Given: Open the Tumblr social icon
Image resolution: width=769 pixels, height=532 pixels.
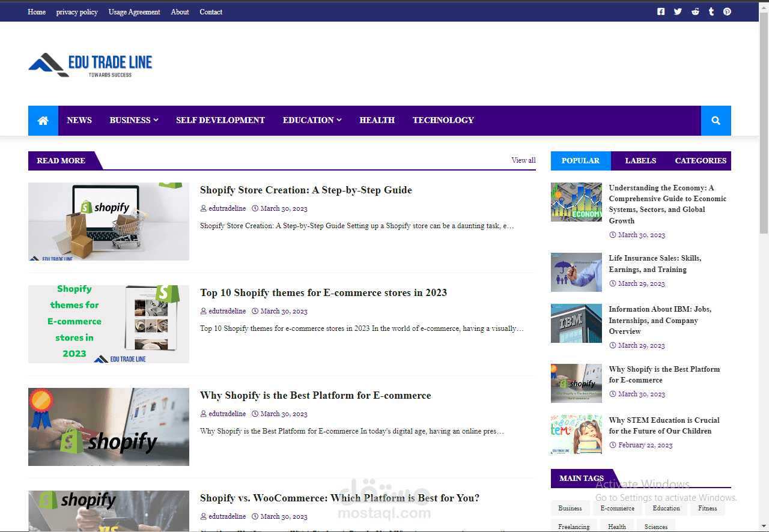Looking at the screenshot, I should [x=711, y=11].
